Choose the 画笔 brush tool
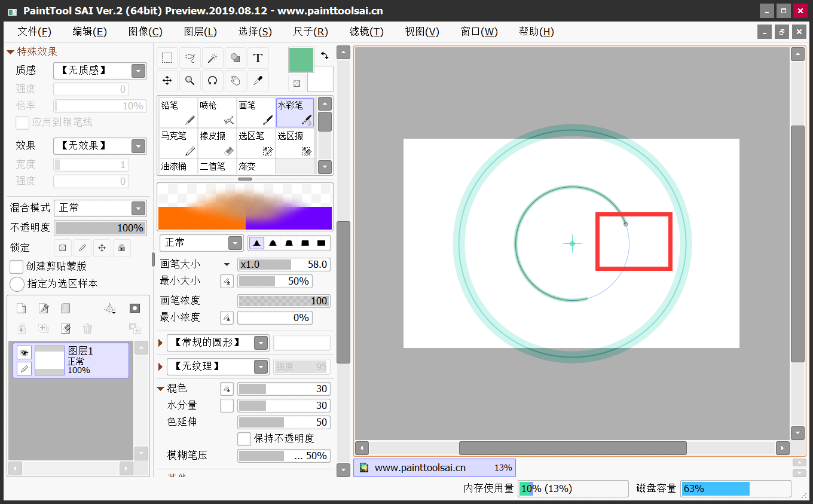 point(255,112)
